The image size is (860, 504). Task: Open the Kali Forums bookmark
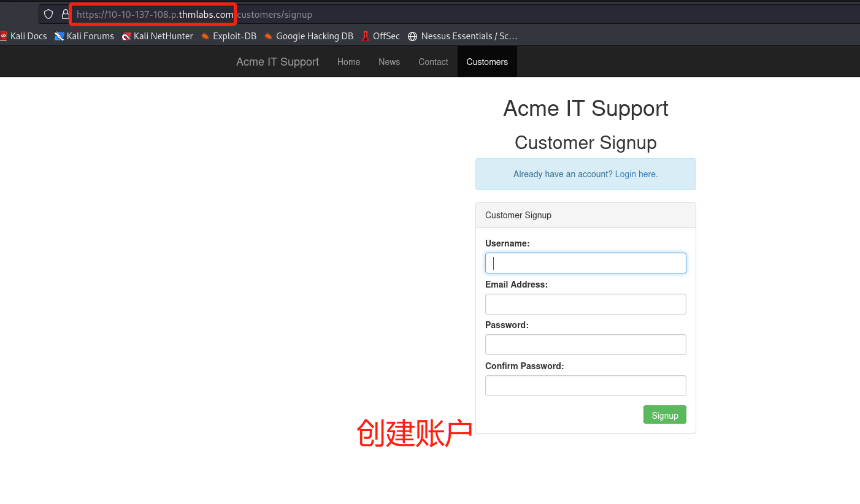[84, 36]
